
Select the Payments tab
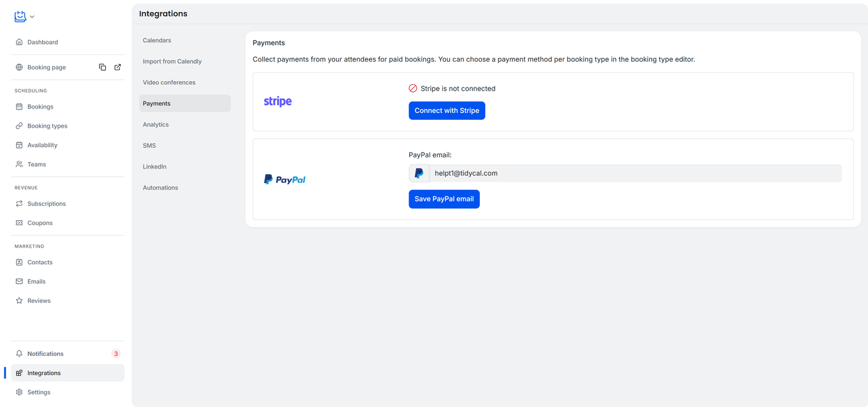point(185,103)
